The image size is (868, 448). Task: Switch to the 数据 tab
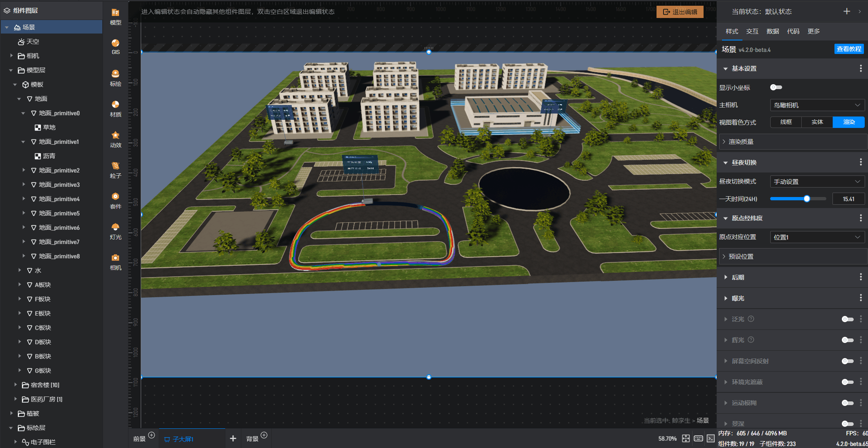click(772, 31)
